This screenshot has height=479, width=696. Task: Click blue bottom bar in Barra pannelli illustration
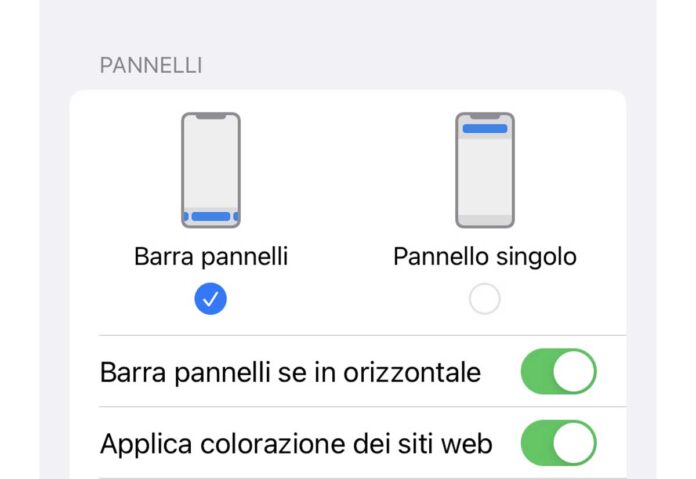coord(211,216)
